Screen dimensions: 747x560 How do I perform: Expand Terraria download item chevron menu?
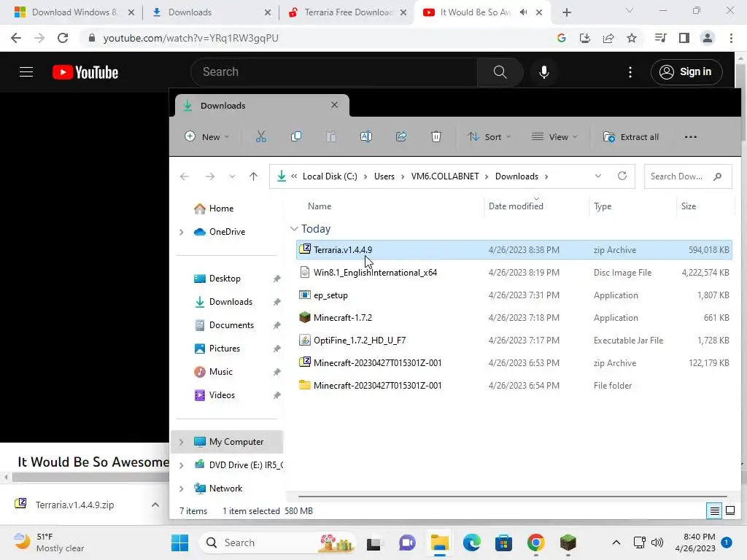click(155, 505)
